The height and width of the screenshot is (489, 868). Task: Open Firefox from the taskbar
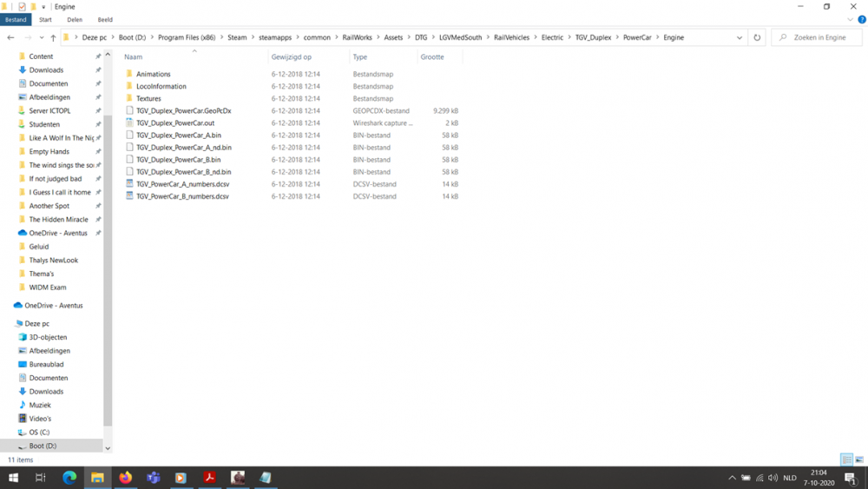126,478
